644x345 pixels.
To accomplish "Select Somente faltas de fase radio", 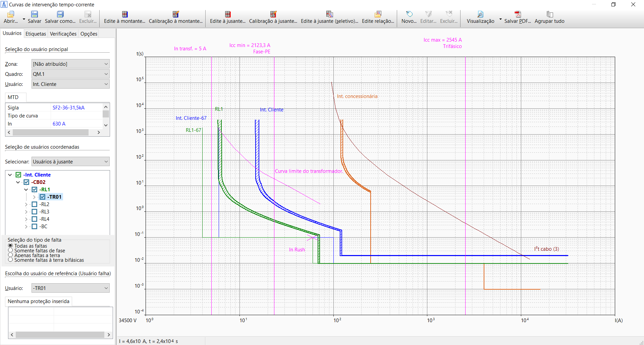I will [x=10, y=250].
